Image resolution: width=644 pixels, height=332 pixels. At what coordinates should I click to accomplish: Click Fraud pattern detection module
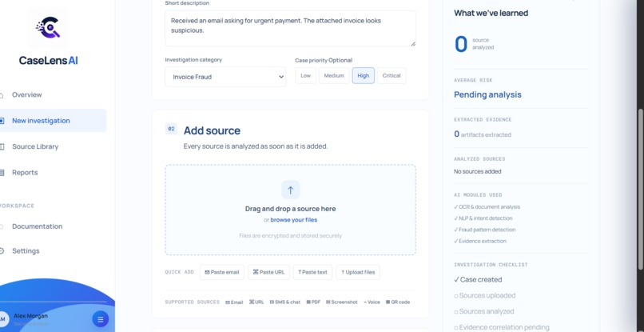click(485, 230)
